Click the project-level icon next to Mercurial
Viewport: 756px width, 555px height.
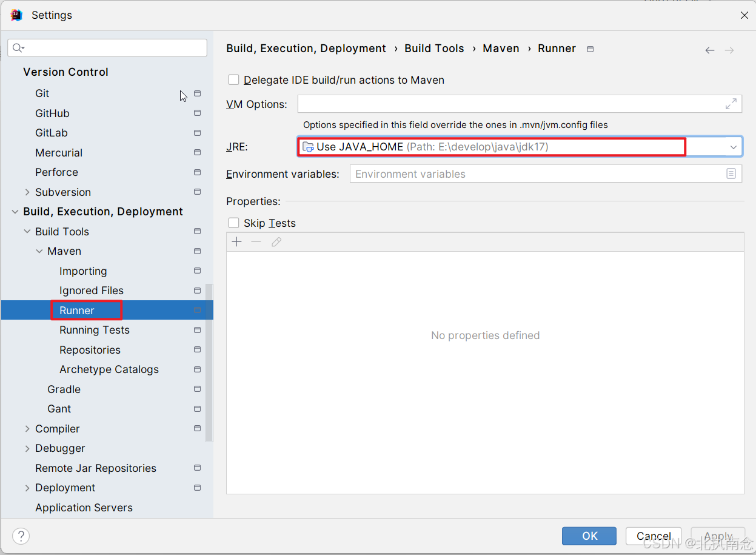(x=197, y=153)
